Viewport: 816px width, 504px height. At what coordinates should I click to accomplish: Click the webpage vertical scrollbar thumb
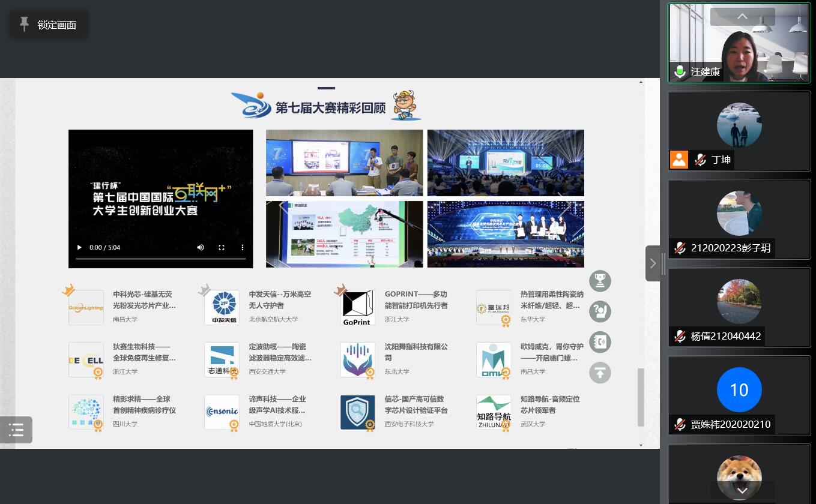click(641, 397)
